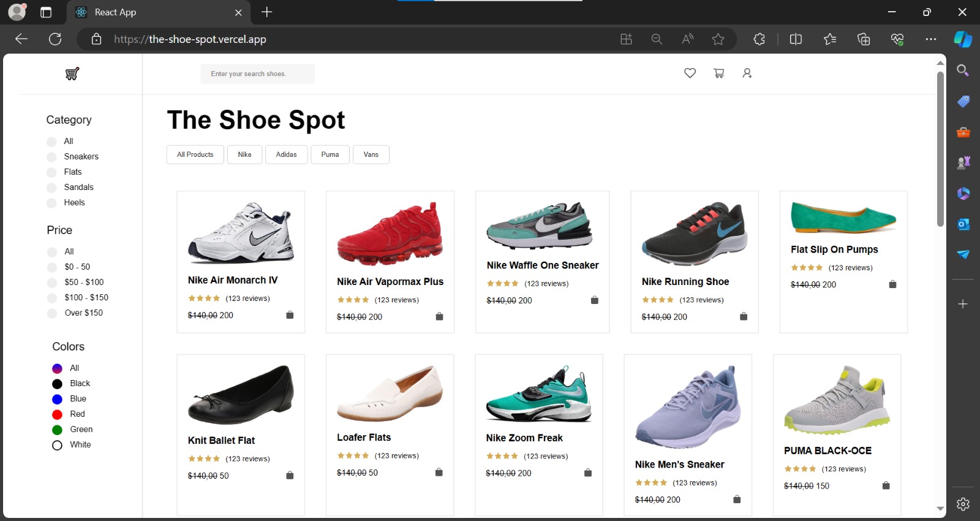This screenshot has height=521, width=980.
Task: Open the favorites list
Action: [830, 39]
